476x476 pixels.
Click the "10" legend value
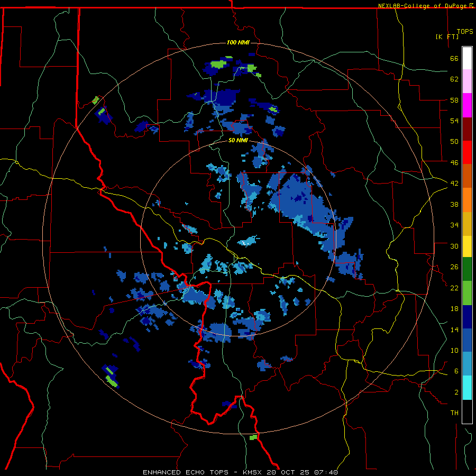(x=454, y=351)
